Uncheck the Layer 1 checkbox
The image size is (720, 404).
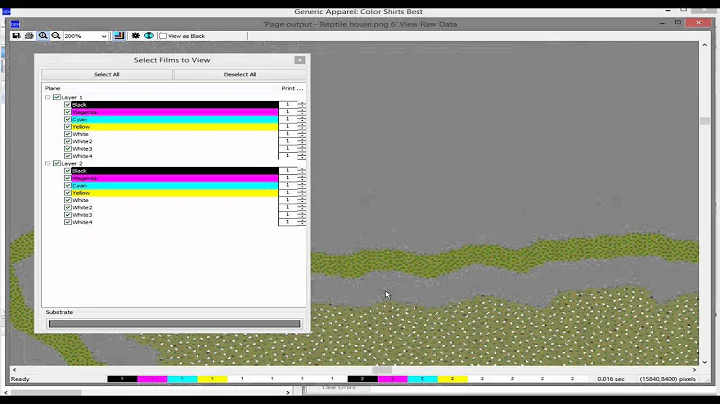(x=57, y=97)
